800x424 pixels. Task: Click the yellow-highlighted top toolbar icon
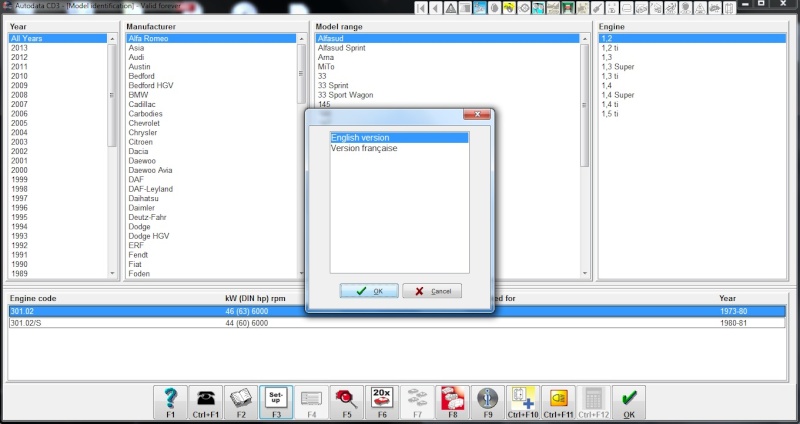(509, 8)
